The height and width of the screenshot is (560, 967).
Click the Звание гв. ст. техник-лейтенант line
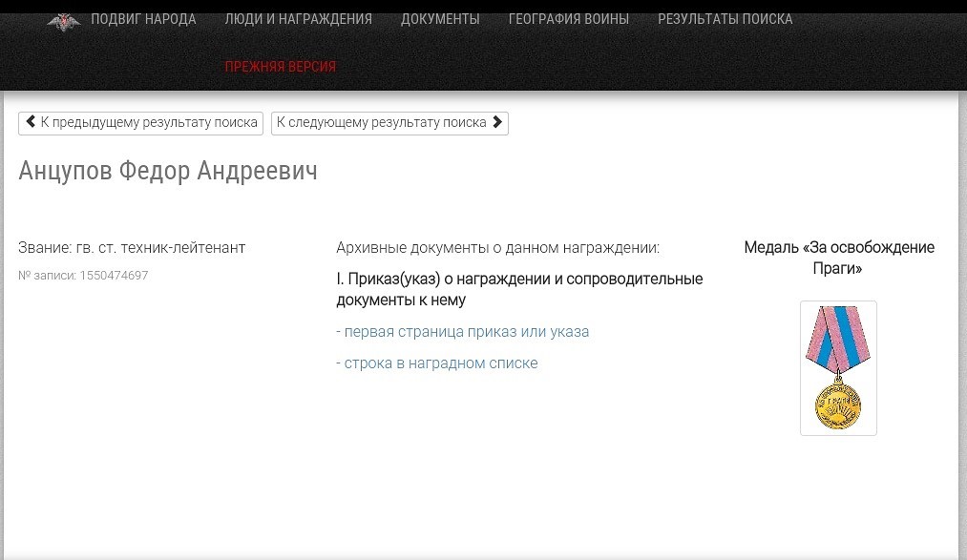[x=132, y=248]
